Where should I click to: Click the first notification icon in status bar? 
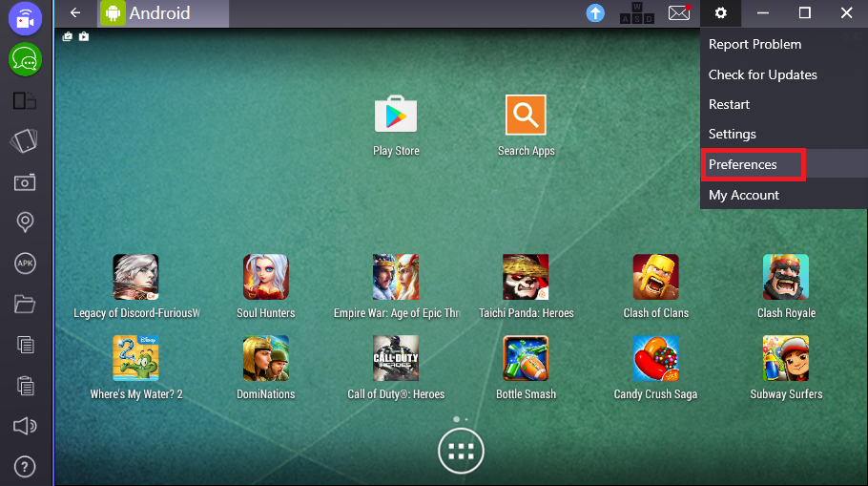pos(68,36)
